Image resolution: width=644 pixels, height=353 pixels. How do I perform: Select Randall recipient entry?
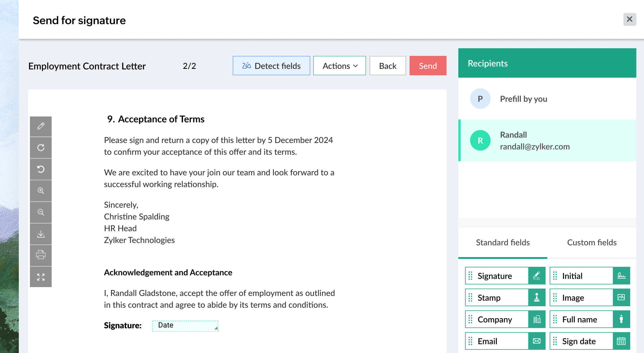click(x=547, y=141)
